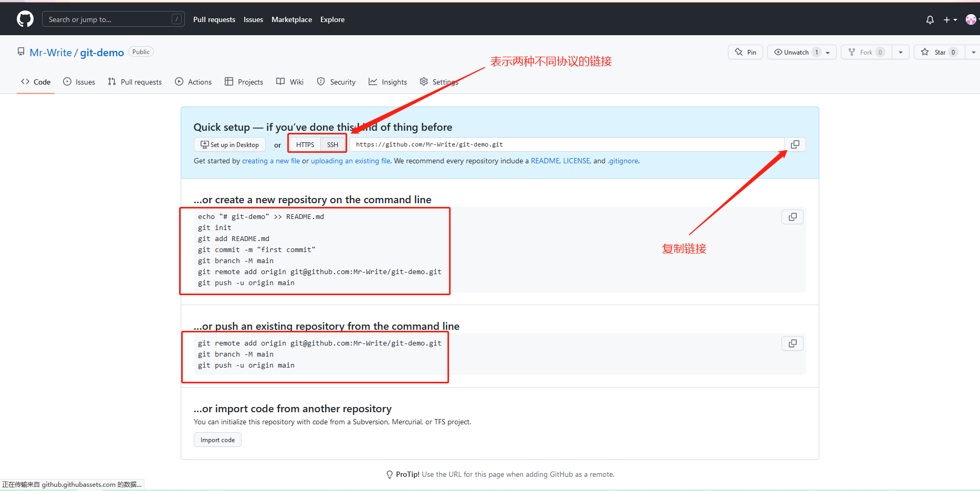Click the repository URL field
The width and height of the screenshot is (980, 491).
click(x=567, y=144)
